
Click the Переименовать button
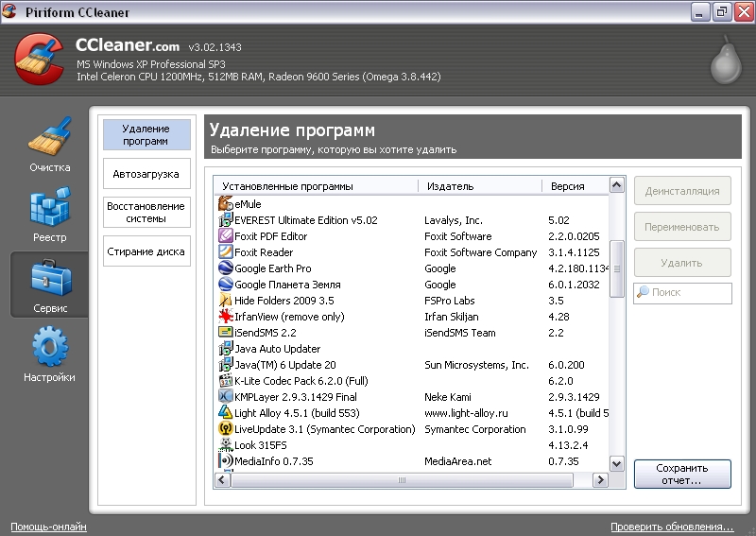coord(682,227)
